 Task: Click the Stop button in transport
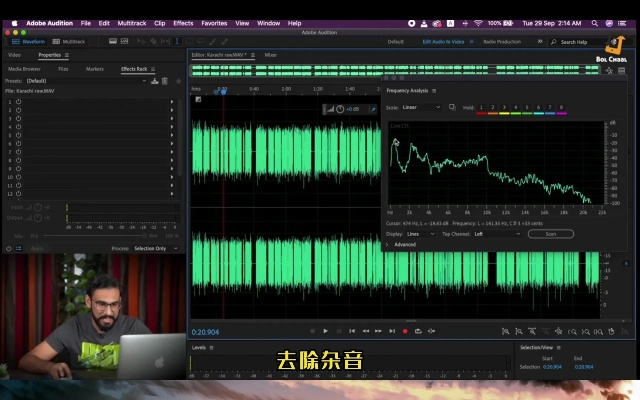click(312, 331)
